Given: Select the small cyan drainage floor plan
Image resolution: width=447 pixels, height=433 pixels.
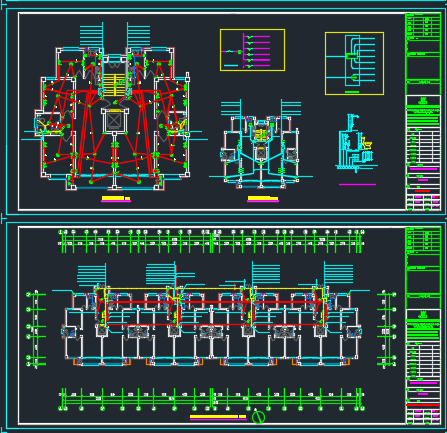Looking at the screenshot, I should (x=261, y=145).
